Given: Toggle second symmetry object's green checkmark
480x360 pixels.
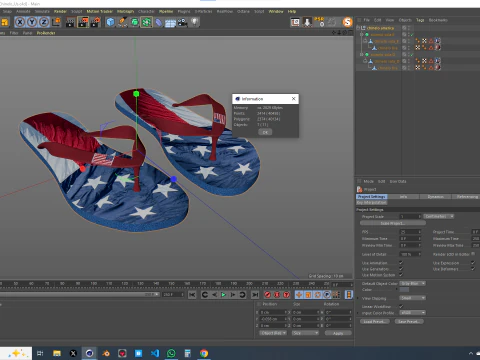Looking at the screenshot, I should click(x=412, y=55).
